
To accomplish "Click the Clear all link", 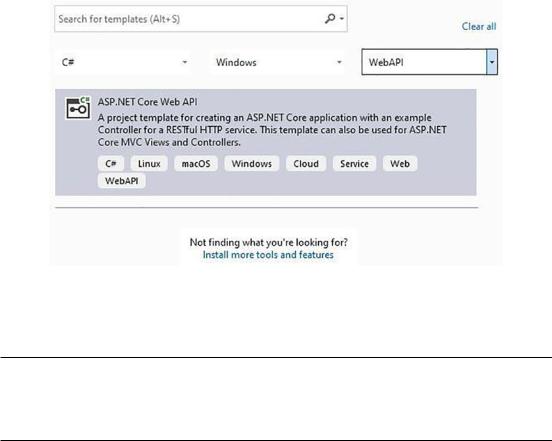I will [479, 26].
